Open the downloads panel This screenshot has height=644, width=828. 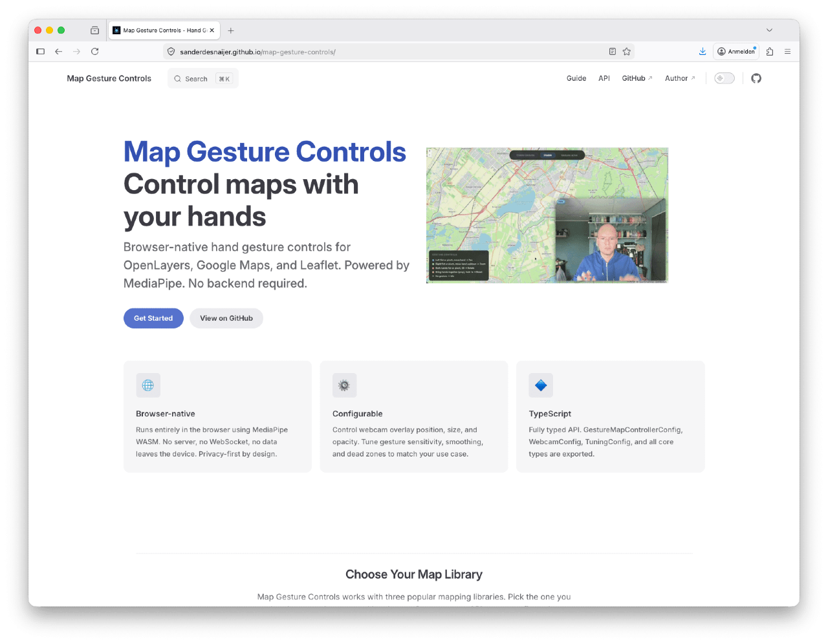pyautogui.click(x=703, y=52)
